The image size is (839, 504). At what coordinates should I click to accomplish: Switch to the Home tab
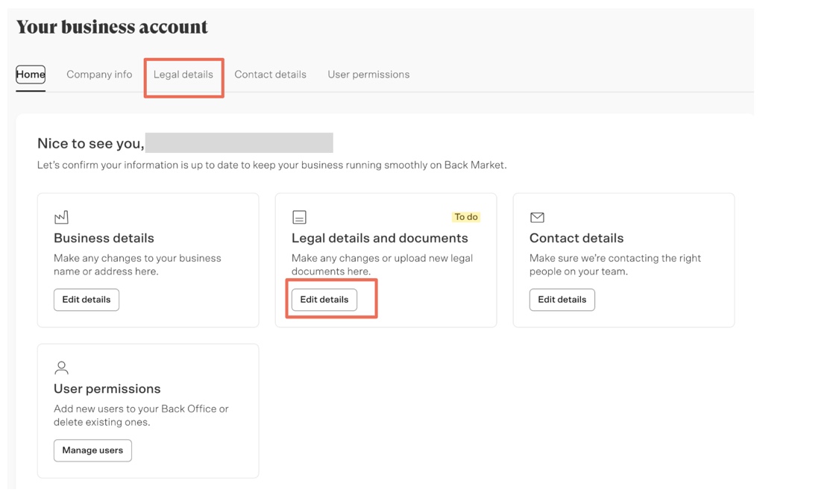point(31,75)
